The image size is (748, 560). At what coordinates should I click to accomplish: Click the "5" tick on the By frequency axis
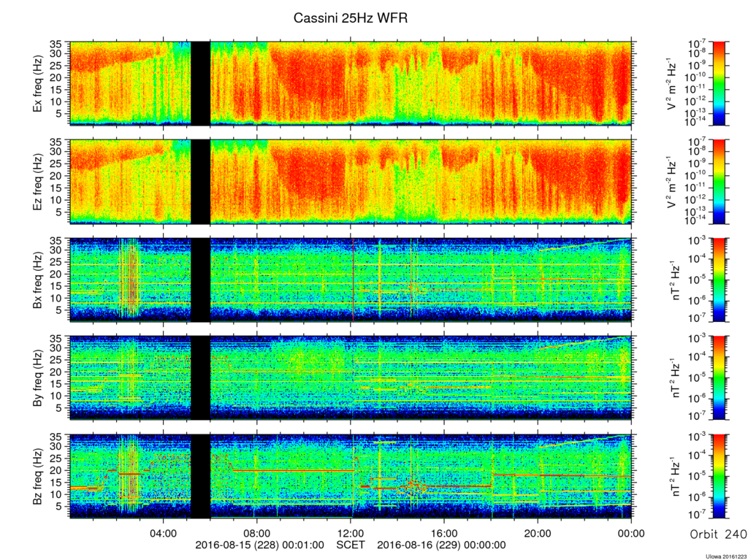click(59, 408)
